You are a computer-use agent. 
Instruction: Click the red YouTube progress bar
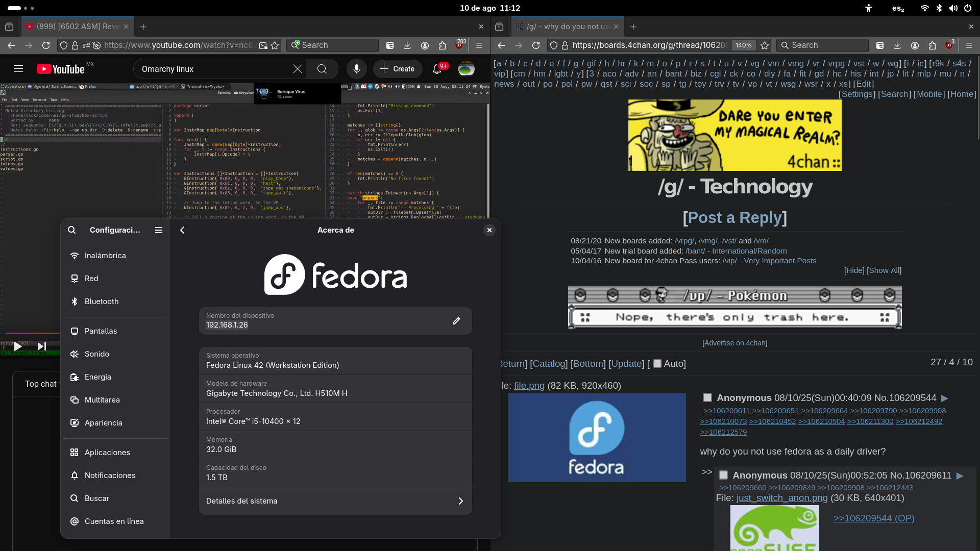33,333
